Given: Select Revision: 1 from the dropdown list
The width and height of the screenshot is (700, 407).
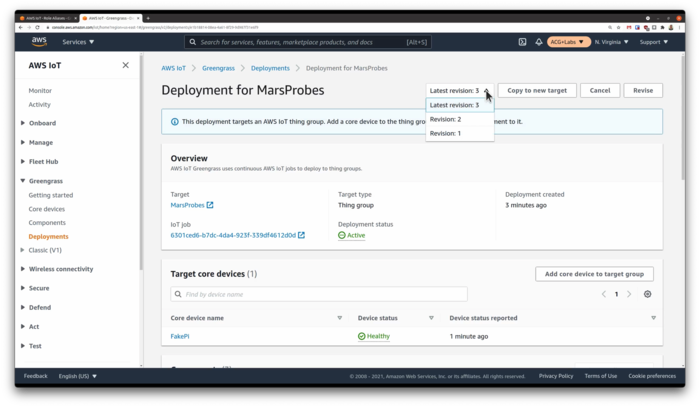Looking at the screenshot, I should pyautogui.click(x=460, y=133).
